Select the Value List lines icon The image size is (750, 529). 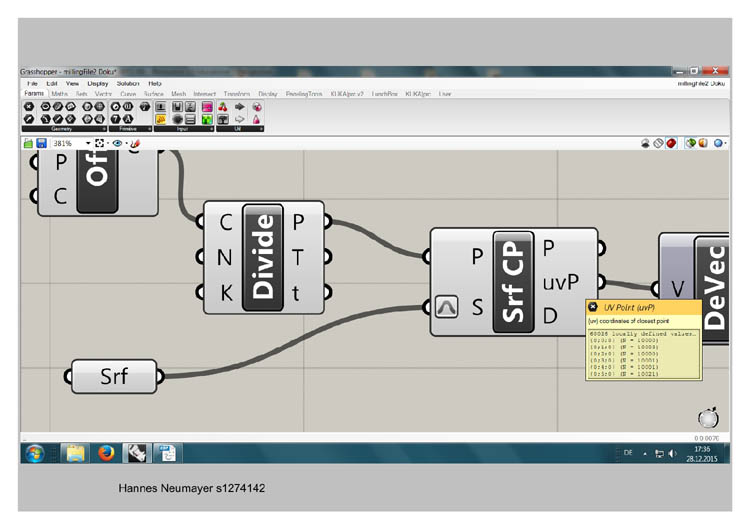(190, 120)
